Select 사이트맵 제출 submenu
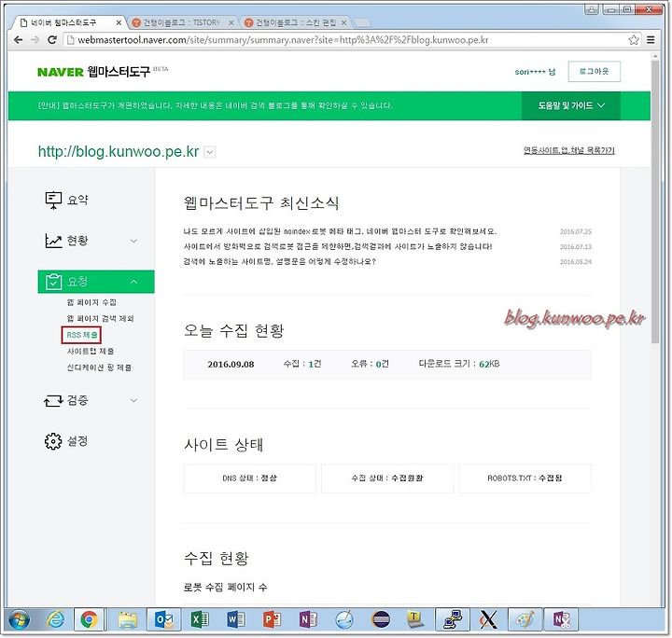Image resolution: width=672 pixels, height=638 pixels. click(x=91, y=351)
